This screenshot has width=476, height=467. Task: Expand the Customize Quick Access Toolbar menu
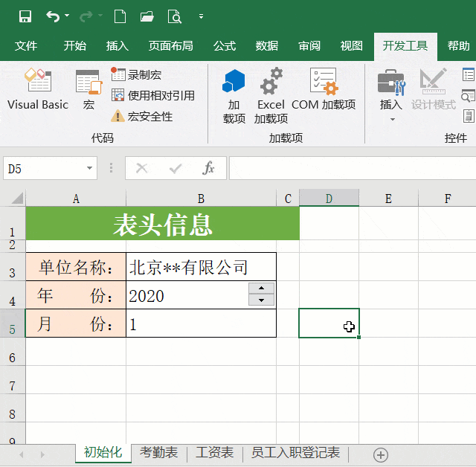pyautogui.click(x=202, y=16)
